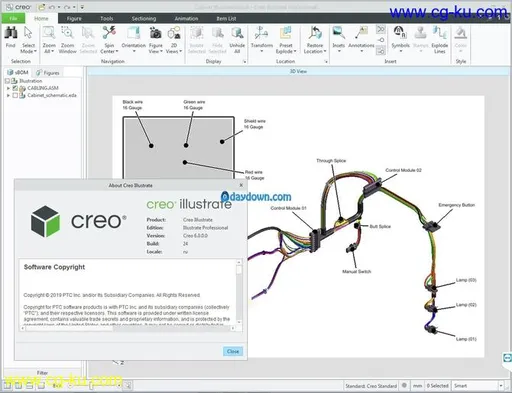Expand the Cabinet_schematic.eda tree node
The width and height of the screenshot is (512, 393).
click(x=8, y=95)
